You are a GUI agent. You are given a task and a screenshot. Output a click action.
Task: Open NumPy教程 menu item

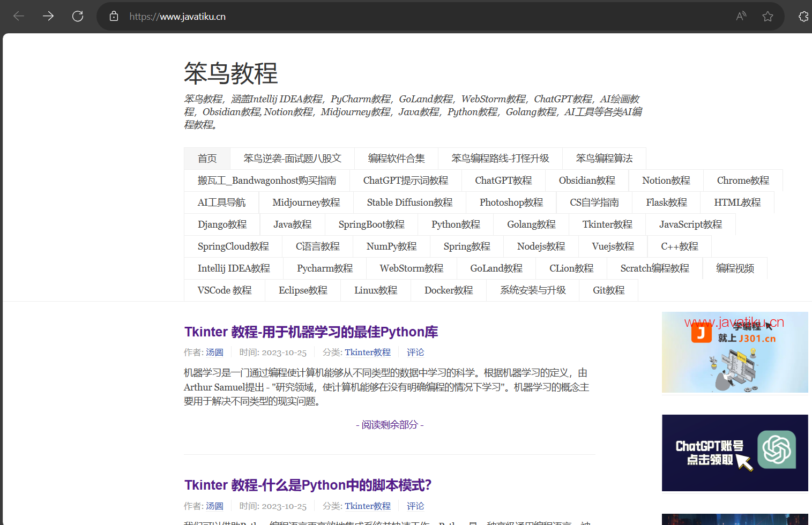click(391, 246)
